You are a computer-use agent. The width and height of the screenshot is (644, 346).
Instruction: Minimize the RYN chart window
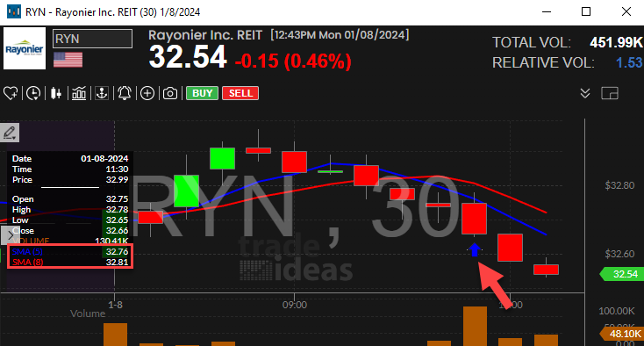[547, 11]
